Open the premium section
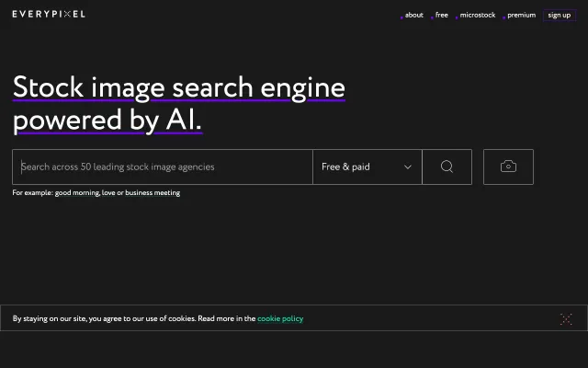Image resolution: width=588 pixels, height=368 pixels. click(521, 15)
